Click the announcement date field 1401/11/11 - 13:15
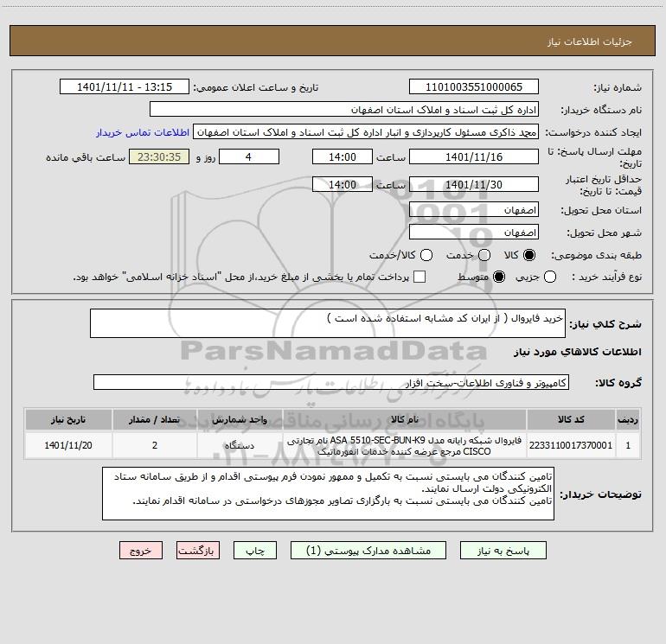 point(125,87)
